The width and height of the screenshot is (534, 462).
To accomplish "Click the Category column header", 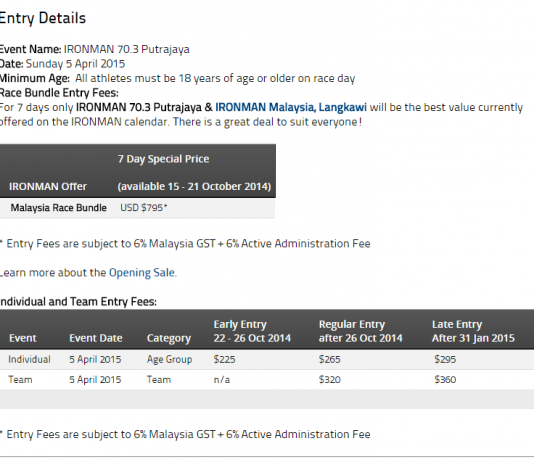I will 169,338.
